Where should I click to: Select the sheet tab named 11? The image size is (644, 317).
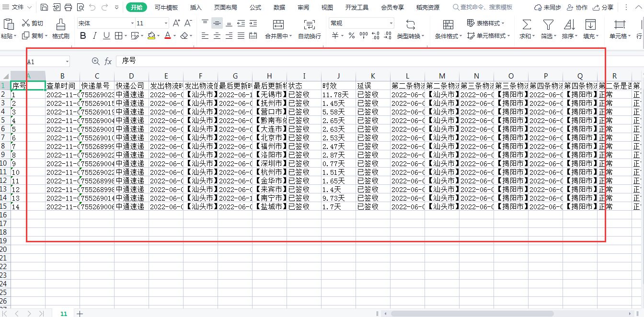click(x=63, y=313)
